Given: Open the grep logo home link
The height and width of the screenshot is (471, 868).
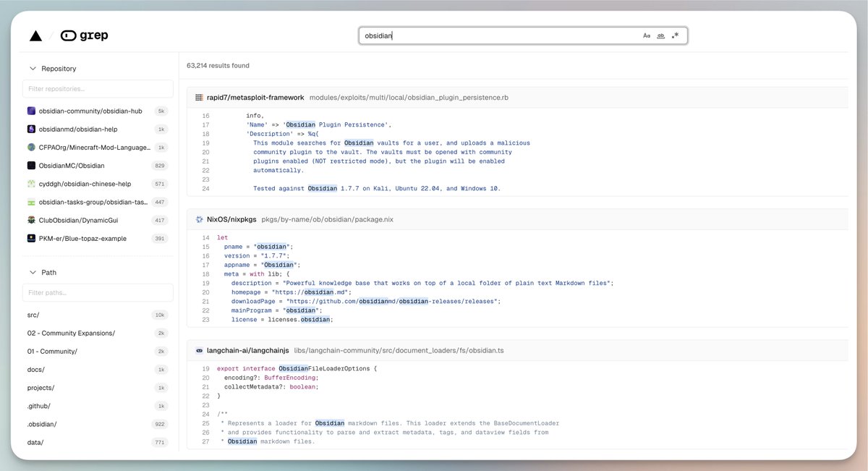Looking at the screenshot, I should (x=84, y=35).
